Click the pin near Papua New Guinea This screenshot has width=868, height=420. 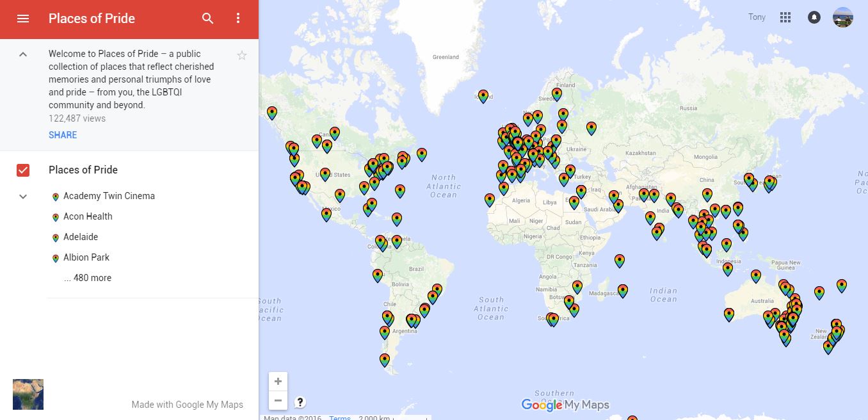click(x=756, y=276)
